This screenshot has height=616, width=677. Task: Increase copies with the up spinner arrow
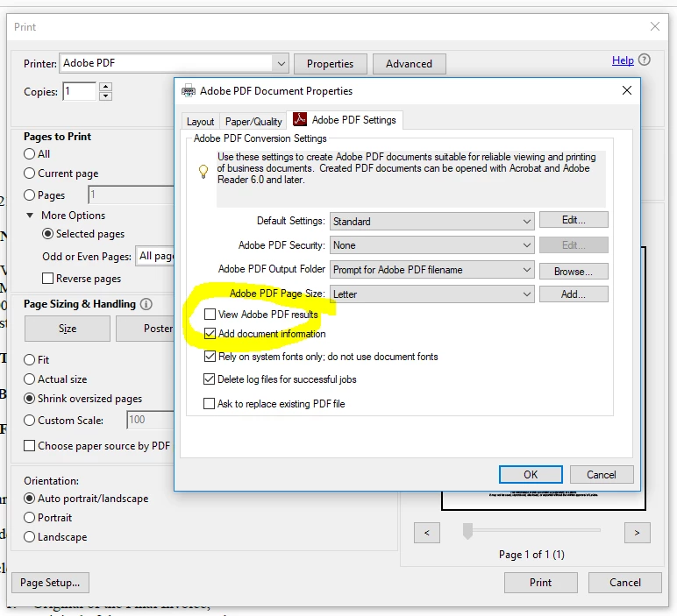tap(105, 86)
